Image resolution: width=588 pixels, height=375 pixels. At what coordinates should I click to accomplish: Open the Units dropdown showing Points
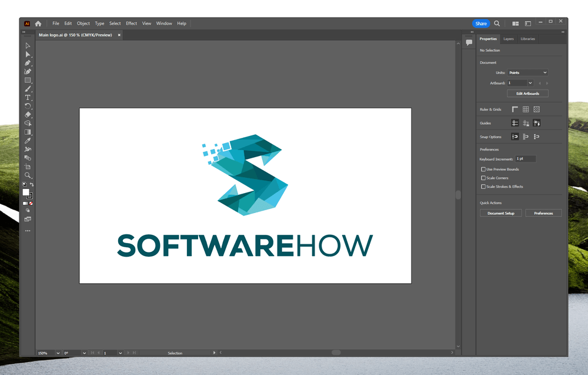[527, 72]
